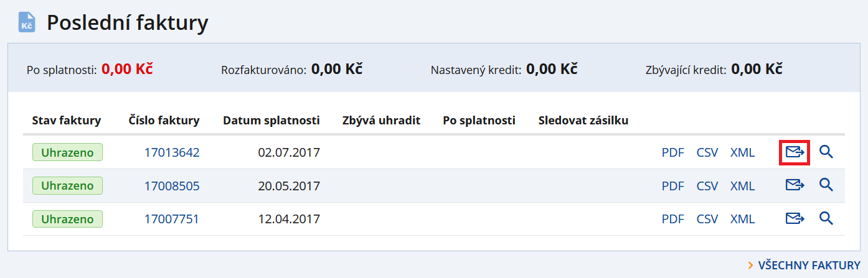Download PDF for invoice 17008505

672,185
